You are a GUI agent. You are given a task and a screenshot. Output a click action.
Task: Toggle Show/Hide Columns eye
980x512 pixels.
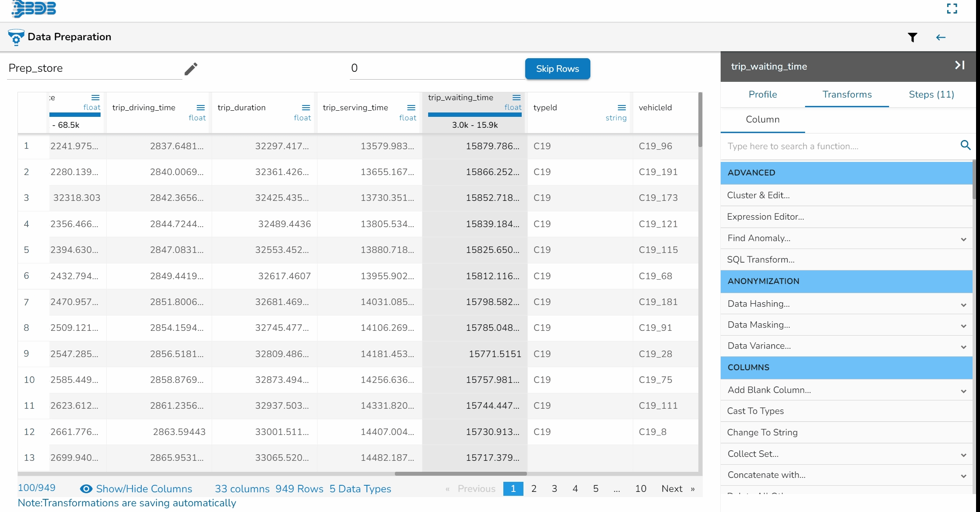[86, 489]
